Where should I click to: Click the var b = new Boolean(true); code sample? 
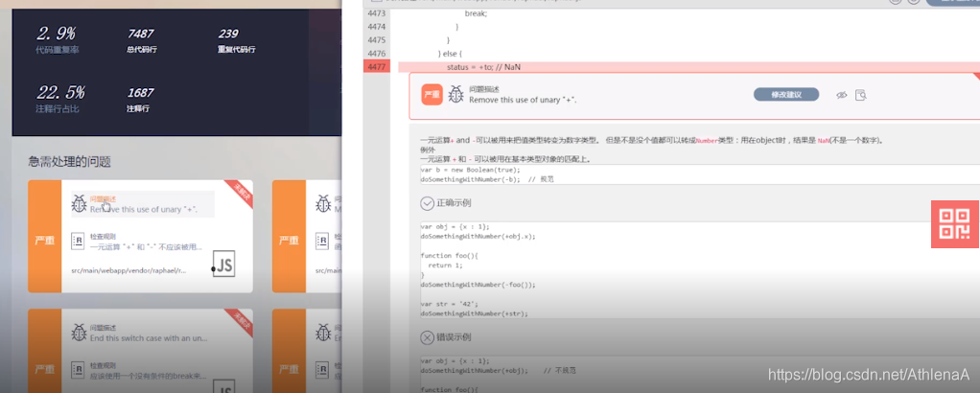[470, 170]
